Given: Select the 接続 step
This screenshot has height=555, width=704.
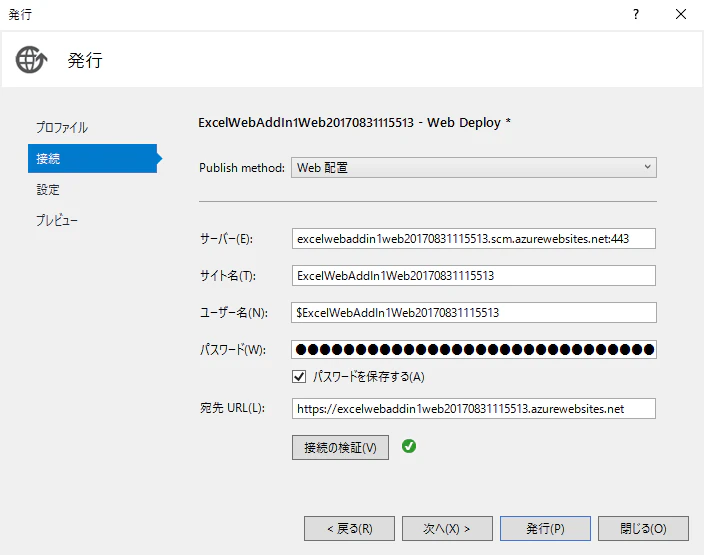Looking at the screenshot, I should point(92,159).
